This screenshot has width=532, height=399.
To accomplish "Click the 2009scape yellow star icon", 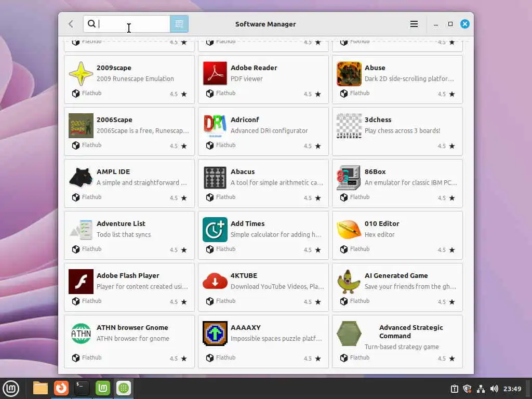I will pyautogui.click(x=81, y=74).
